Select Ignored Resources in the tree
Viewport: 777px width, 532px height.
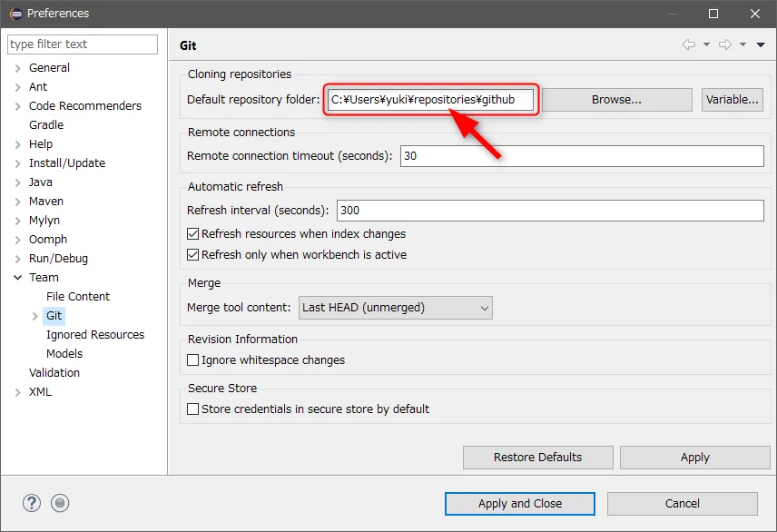(95, 335)
